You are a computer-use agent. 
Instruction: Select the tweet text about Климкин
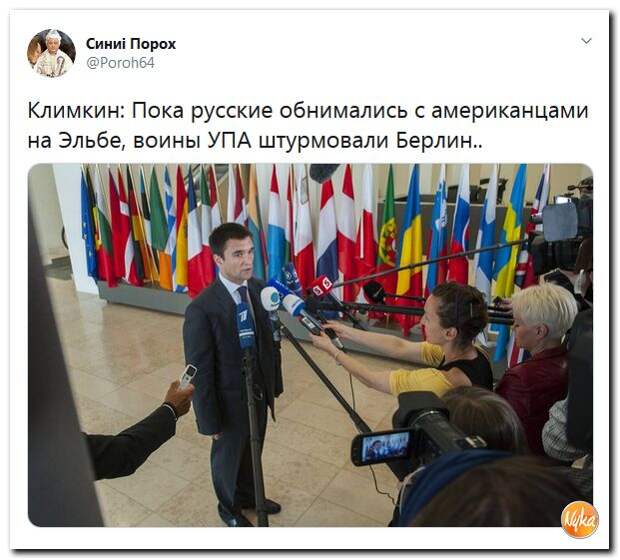click(308, 126)
